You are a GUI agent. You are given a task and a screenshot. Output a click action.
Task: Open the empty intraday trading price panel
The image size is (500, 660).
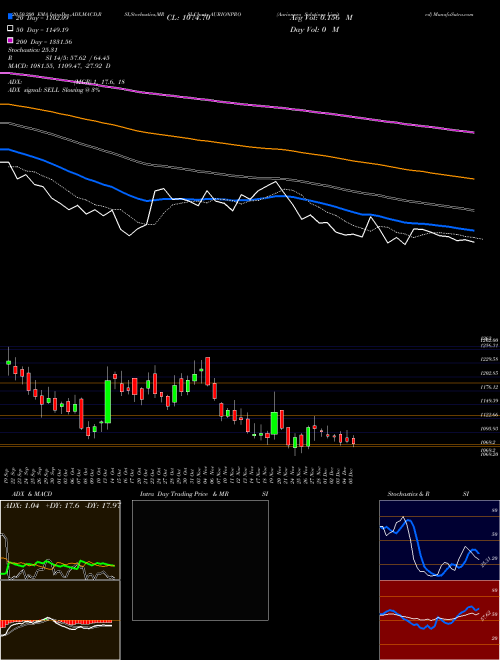[x=200, y=560]
